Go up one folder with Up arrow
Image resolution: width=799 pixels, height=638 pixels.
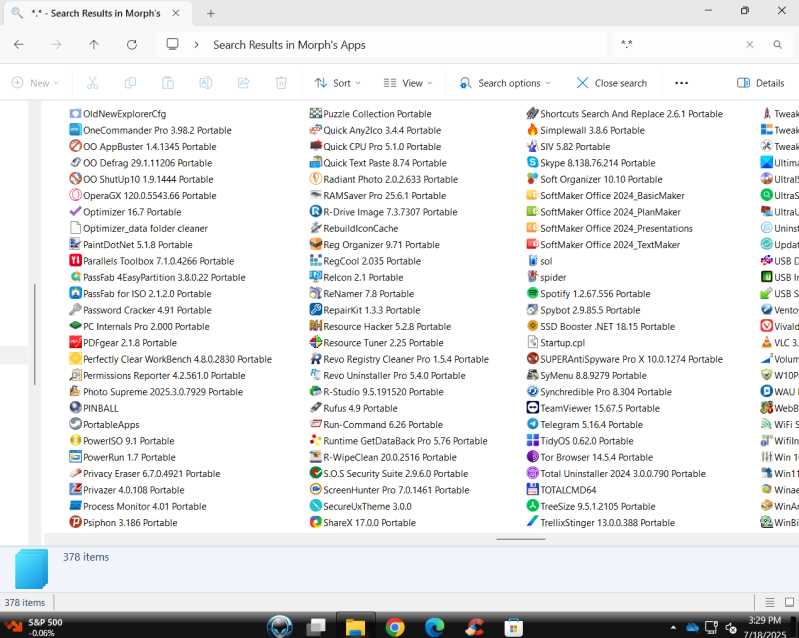tap(94, 45)
